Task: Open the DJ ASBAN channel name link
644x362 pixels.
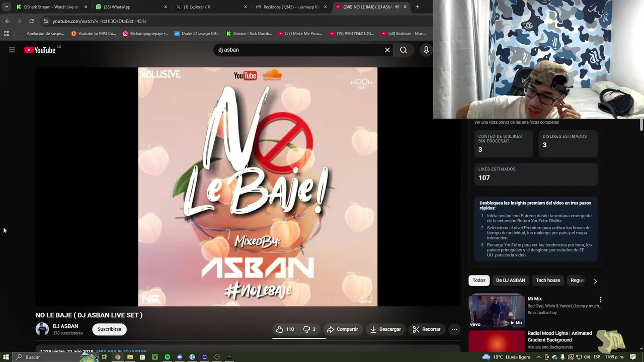Action: tap(65, 326)
